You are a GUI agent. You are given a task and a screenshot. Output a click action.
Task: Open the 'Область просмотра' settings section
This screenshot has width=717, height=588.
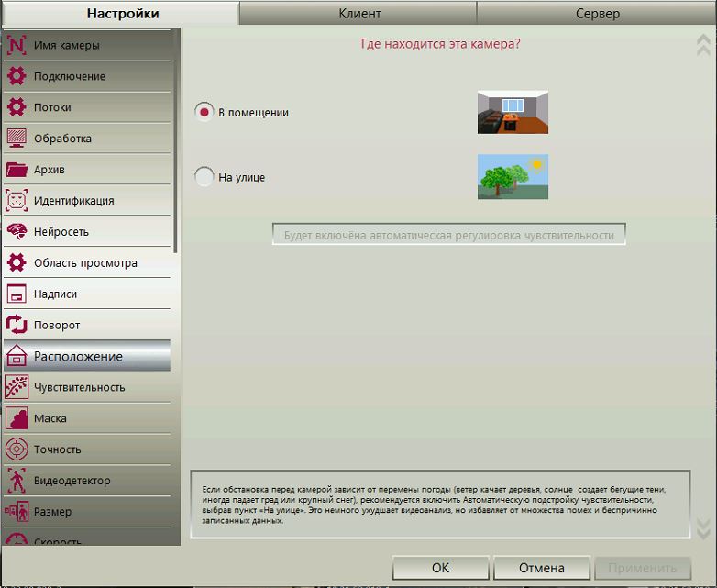pyautogui.click(x=87, y=263)
